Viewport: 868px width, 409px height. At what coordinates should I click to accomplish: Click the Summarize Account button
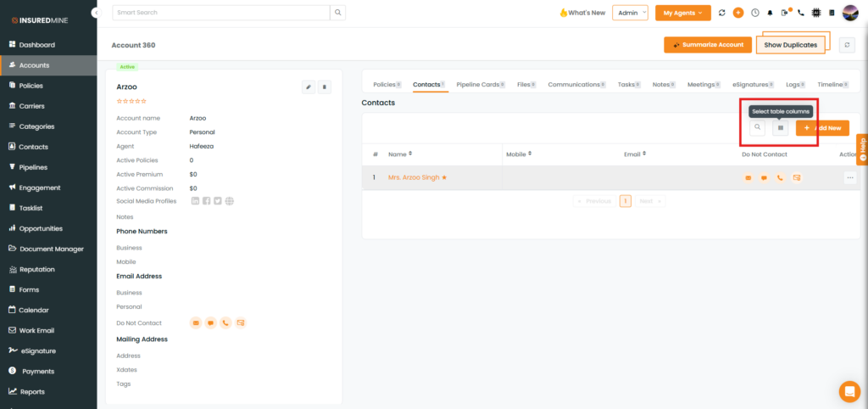[x=708, y=44]
